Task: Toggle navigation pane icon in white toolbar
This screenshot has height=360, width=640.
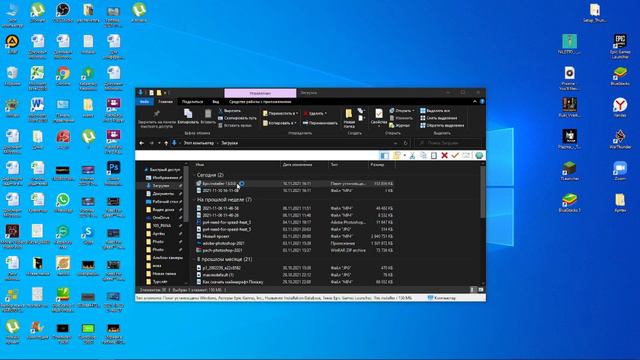Action: pos(384,156)
